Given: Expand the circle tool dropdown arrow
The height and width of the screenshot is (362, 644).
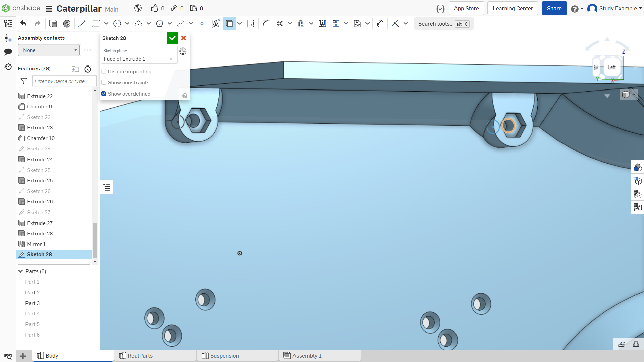Looking at the screenshot, I should coord(127,23).
